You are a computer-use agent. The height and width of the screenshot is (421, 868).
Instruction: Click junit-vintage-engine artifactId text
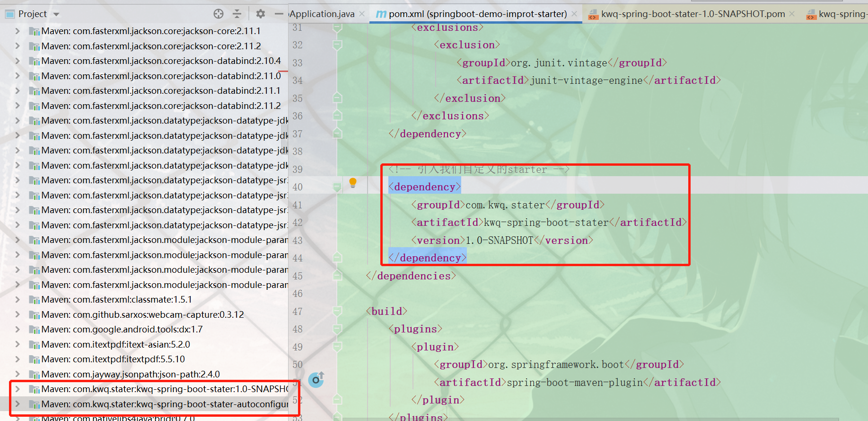pyautogui.click(x=587, y=81)
